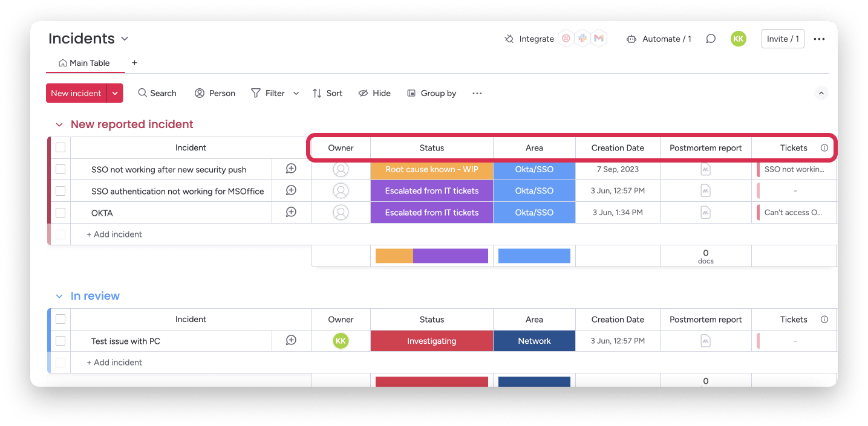This screenshot has height=426, width=868.
Task: Select all items checkbox in New reported incident header
Action: pyautogui.click(x=60, y=147)
